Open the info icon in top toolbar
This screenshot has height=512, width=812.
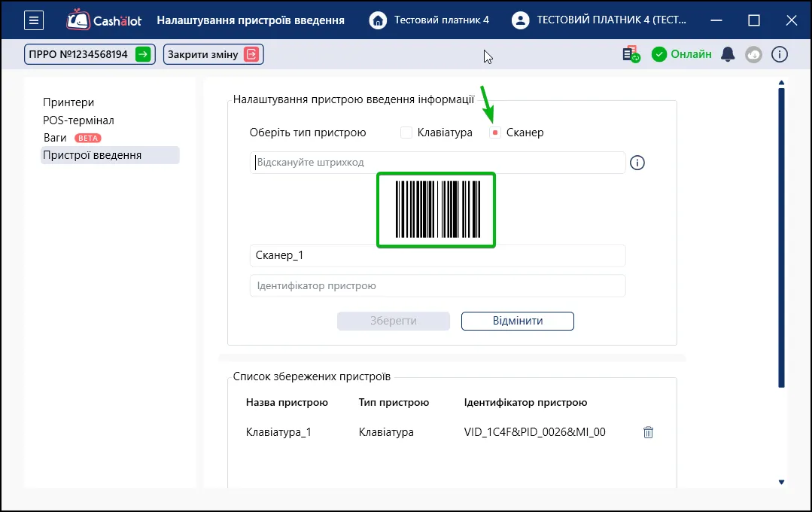pyautogui.click(x=780, y=54)
